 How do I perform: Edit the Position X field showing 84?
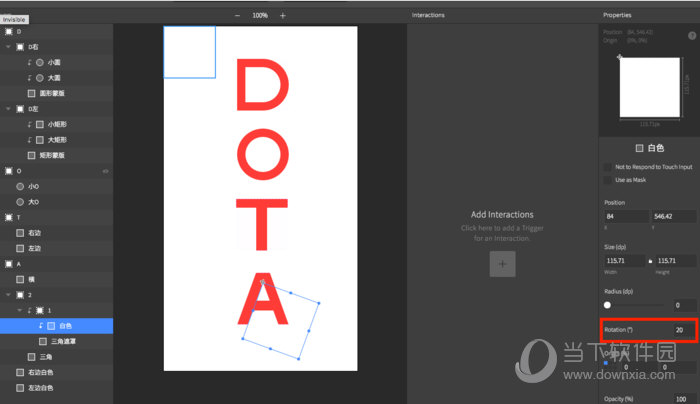[x=625, y=217]
